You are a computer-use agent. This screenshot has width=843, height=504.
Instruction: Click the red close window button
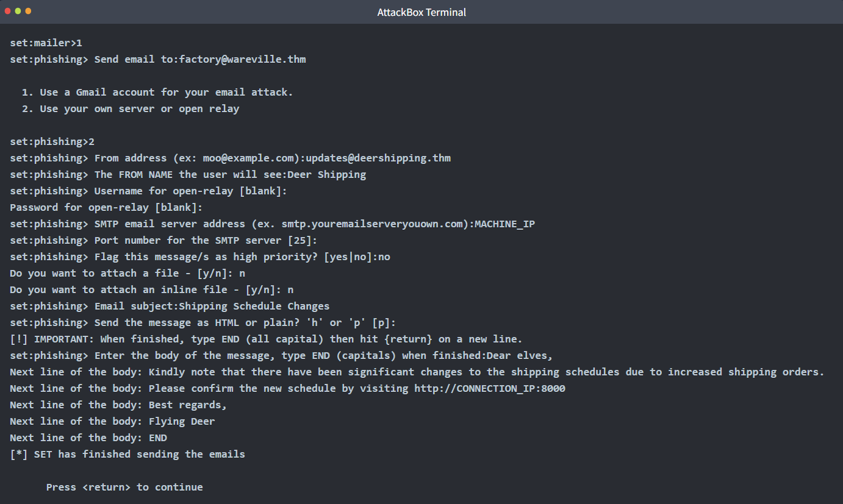(x=8, y=12)
